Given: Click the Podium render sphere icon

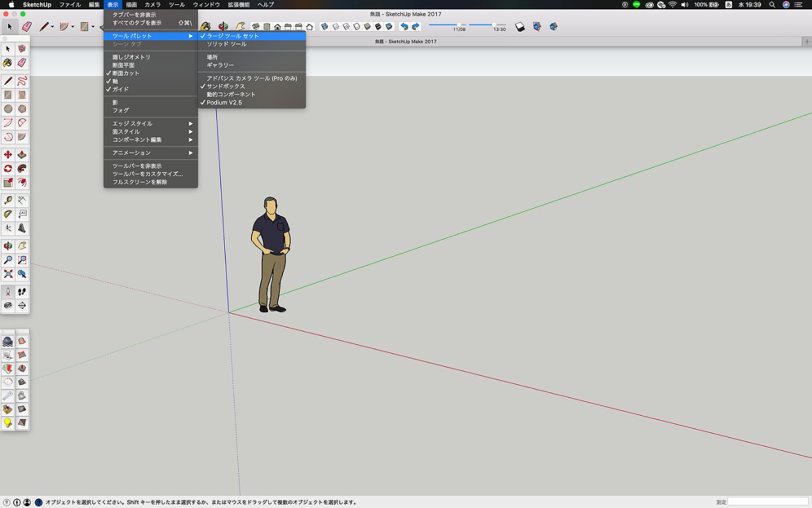Looking at the screenshot, I should click(8, 341).
